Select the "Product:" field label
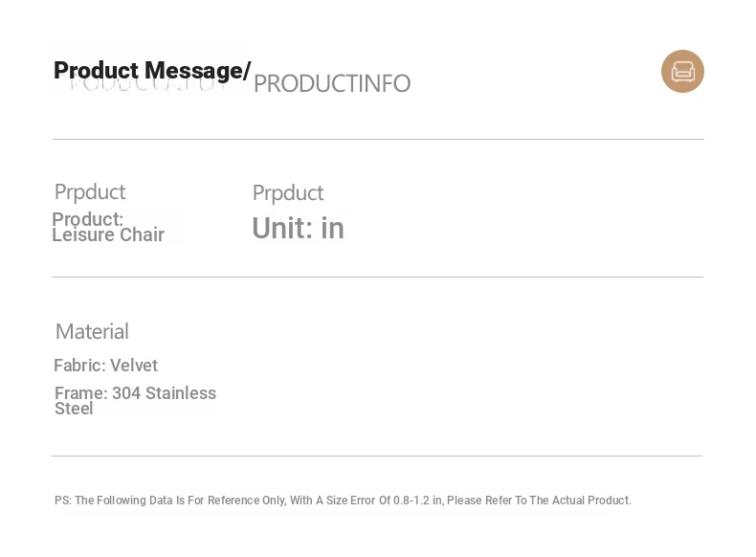 point(87,219)
